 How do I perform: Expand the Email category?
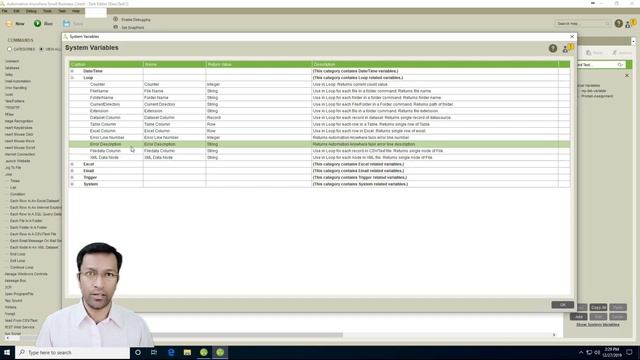tap(72, 171)
